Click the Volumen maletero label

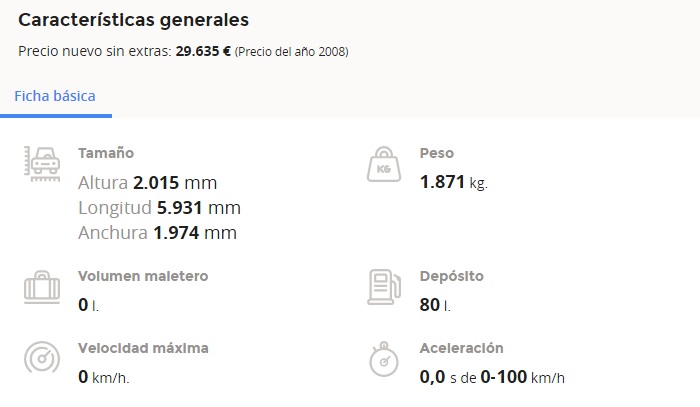[143, 276]
